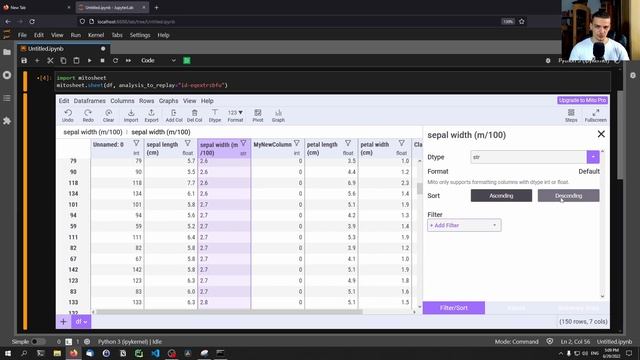Click Upgrade to Mito Pro button
640x360 pixels.
582,100
